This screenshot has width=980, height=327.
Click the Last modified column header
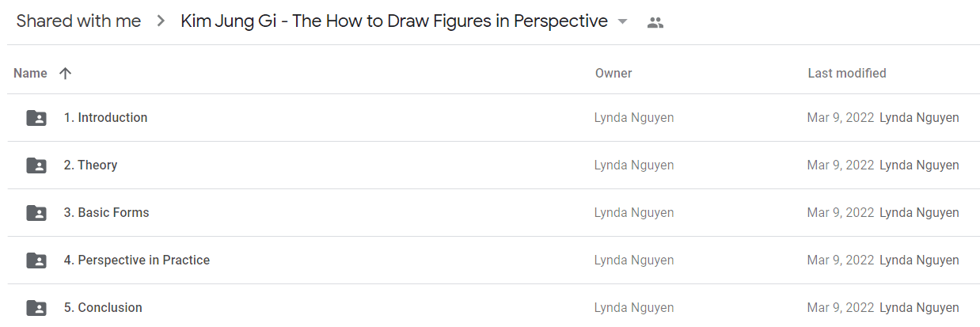tap(847, 73)
